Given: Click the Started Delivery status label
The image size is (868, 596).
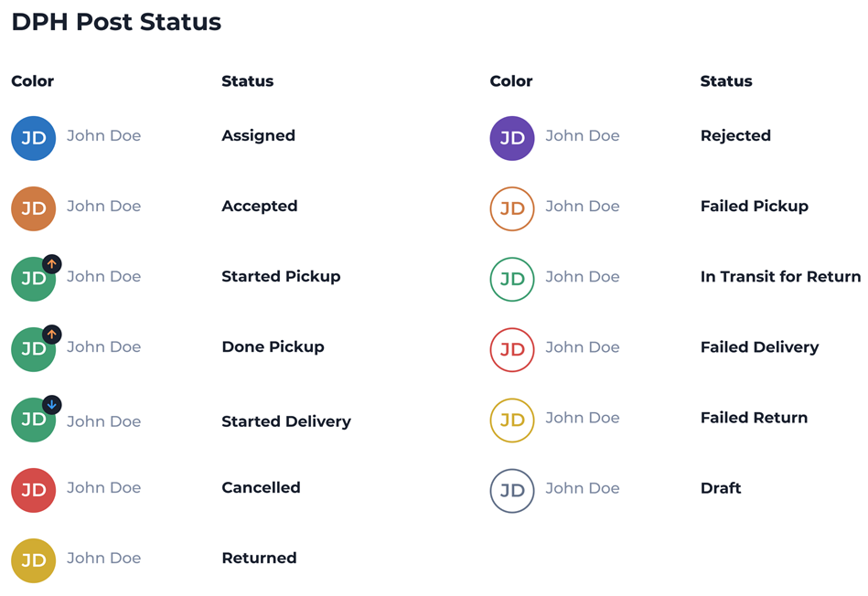Looking at the screenshot, I should (286, 421).
